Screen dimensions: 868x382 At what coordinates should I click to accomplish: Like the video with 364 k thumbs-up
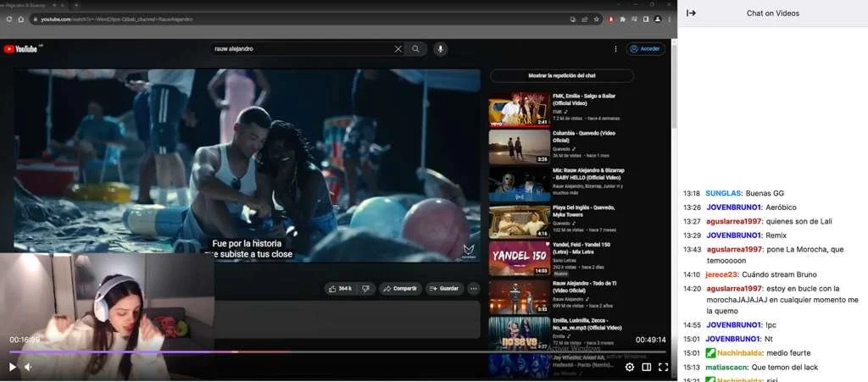(340, 289)
